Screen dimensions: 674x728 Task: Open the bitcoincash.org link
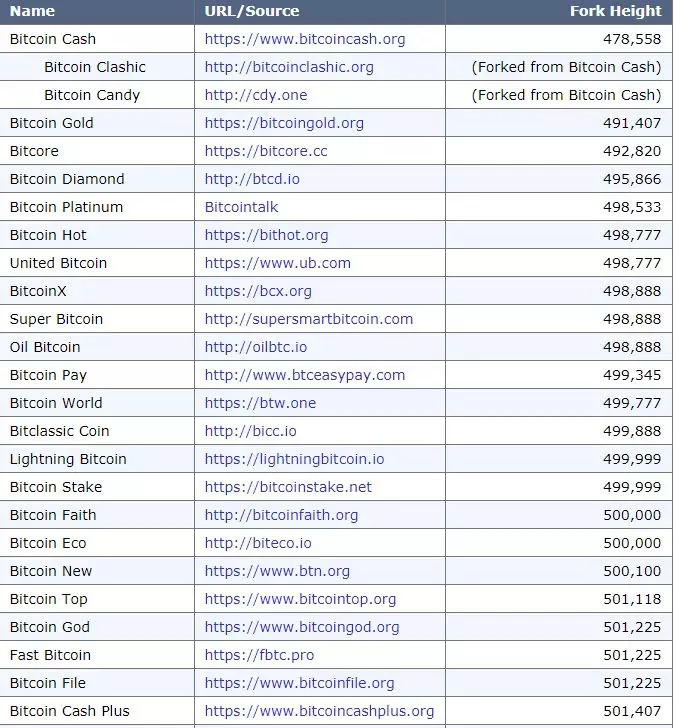pyautogui.click(x=305, y=39)
